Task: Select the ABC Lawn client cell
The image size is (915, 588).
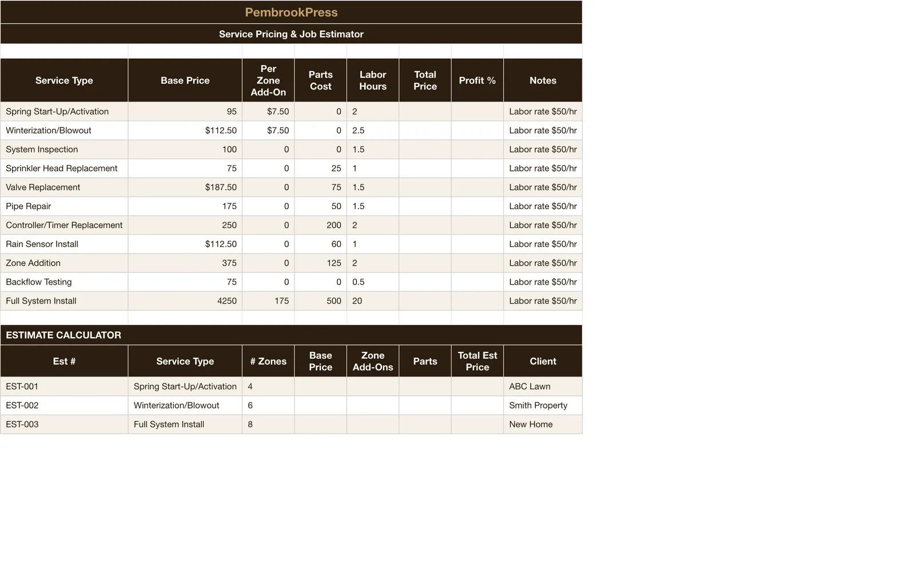Action: click(543, 386)
